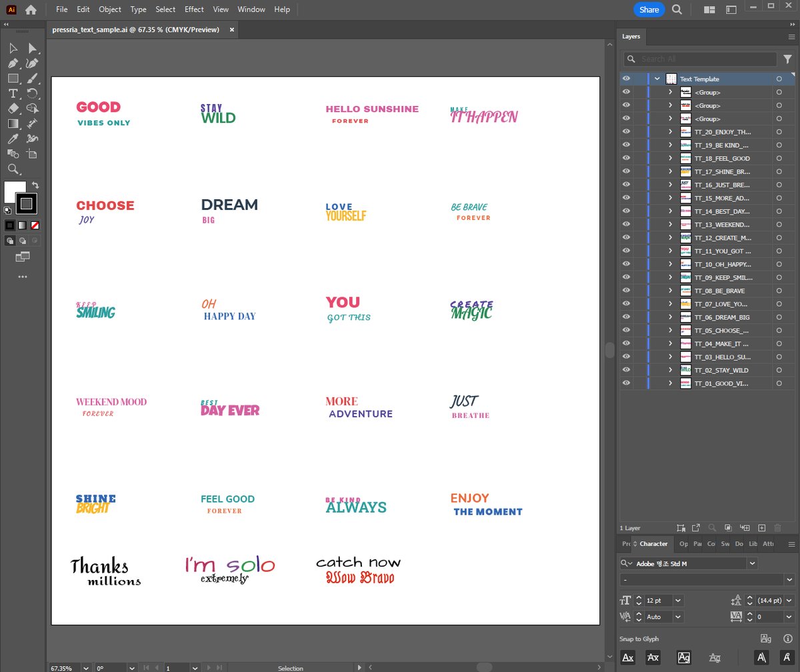This screenshot has width=800, height=672.
Task: Select the Eraser tool
Action: (13, 109)
